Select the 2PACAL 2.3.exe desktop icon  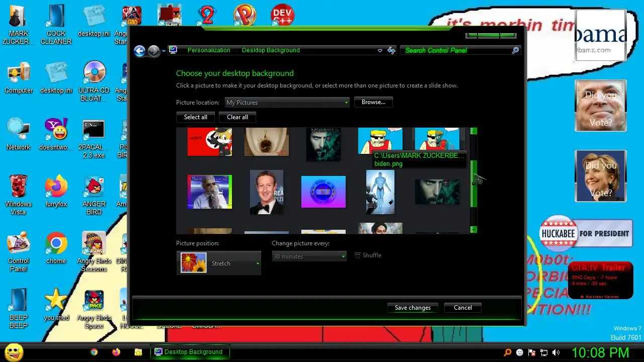(x=94, y=138)
